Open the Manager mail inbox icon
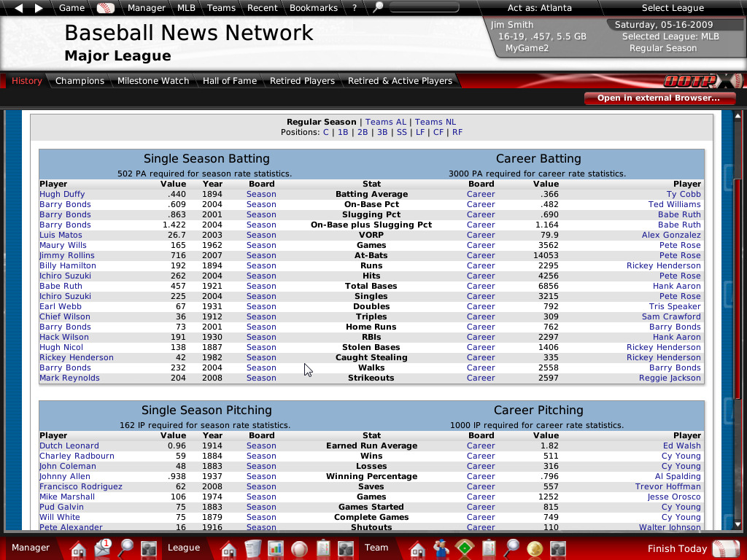 coord(102,548)
